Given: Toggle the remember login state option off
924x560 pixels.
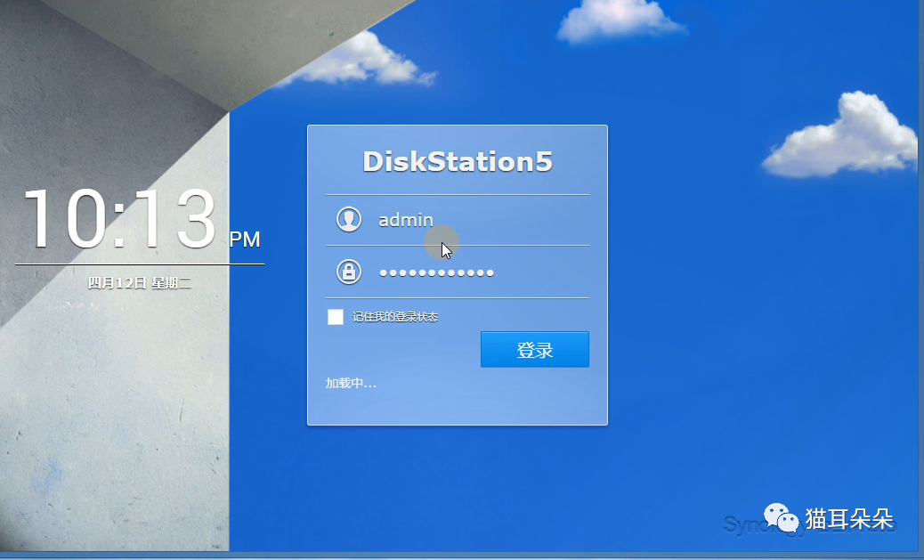Looking at the screenshot, I should 335,317.
